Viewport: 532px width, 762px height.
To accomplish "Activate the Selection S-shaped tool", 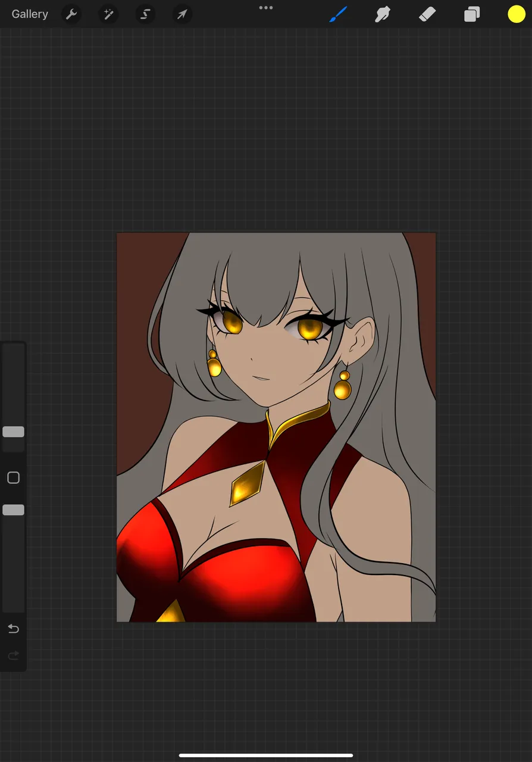I will coord(145,14).
